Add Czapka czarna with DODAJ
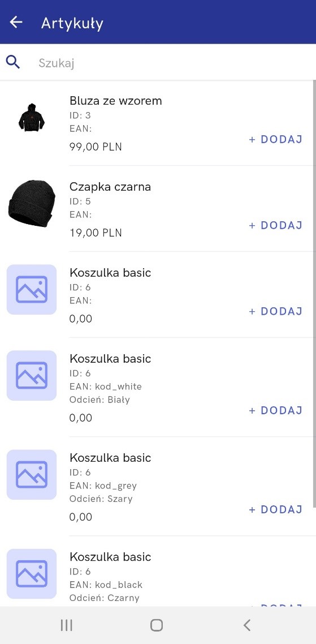 pyautogui.click(x=276, y=225)
